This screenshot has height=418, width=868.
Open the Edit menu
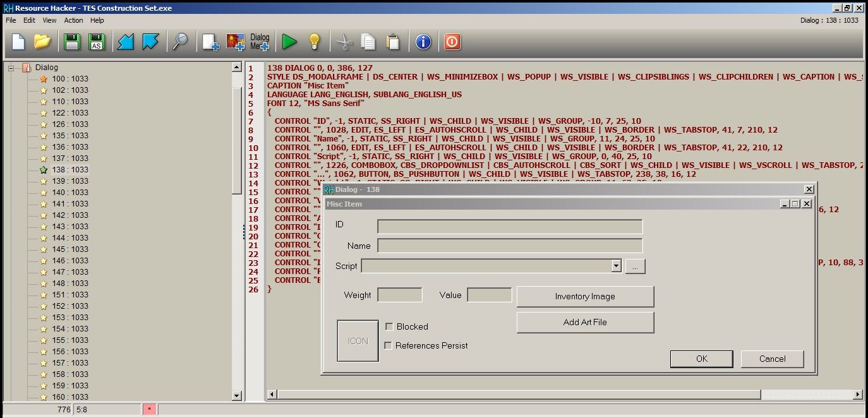(x=30, y=20)
